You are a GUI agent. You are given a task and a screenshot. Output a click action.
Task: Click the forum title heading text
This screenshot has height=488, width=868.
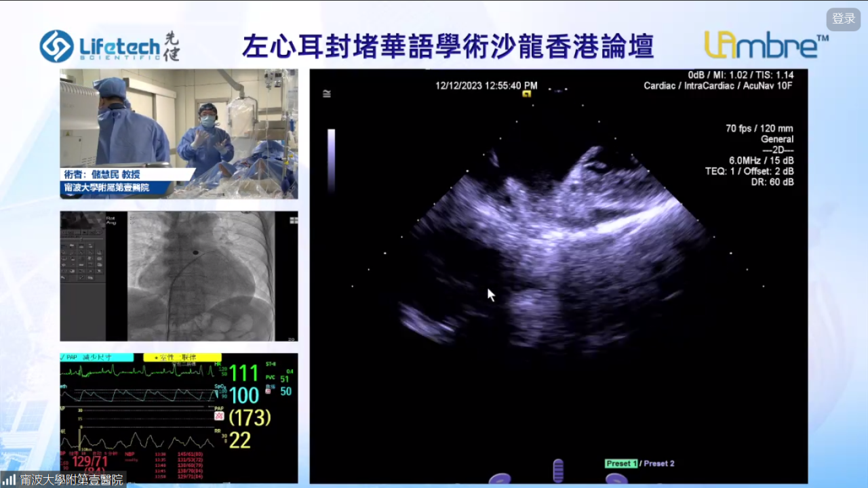point(448,46)
